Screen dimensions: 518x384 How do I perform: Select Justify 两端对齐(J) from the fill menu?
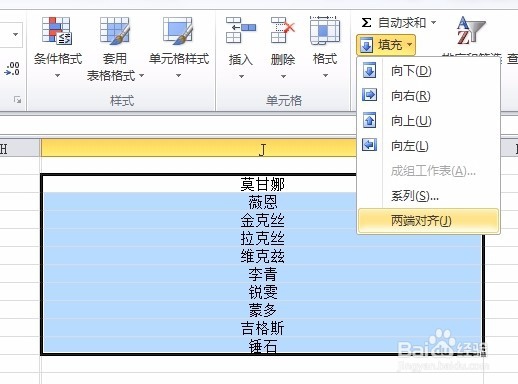click(428, 220)
